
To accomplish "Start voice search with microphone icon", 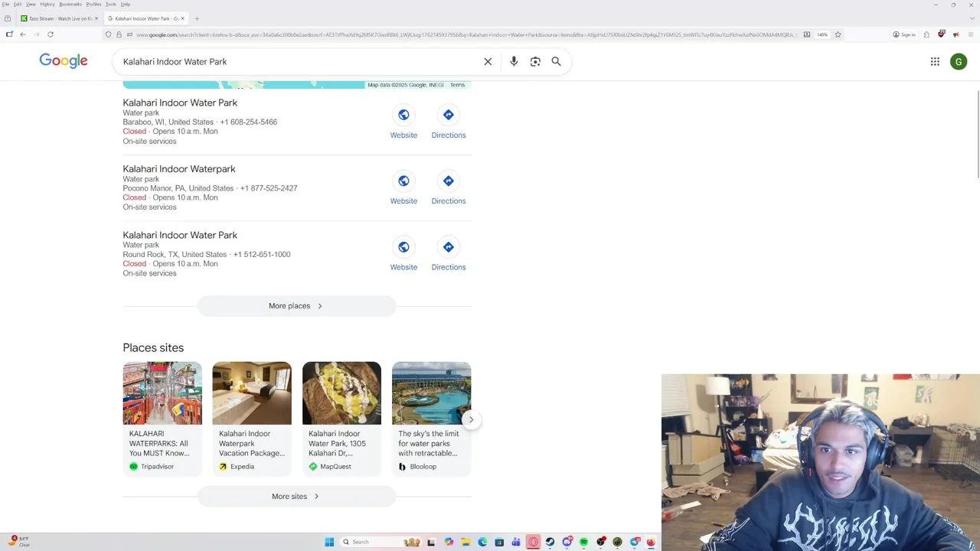I will (514, 61).
